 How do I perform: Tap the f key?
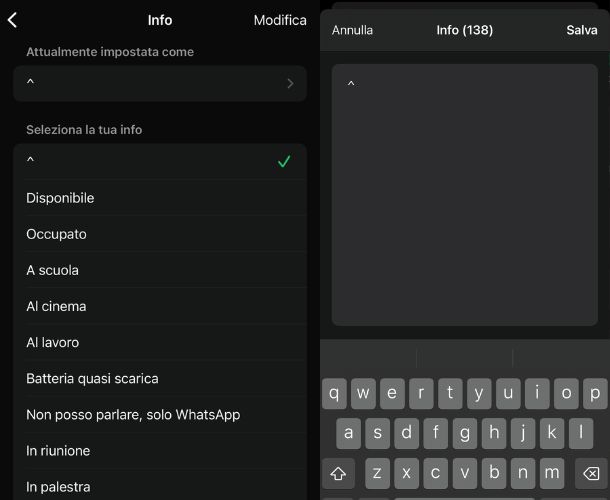pos(436,433)
